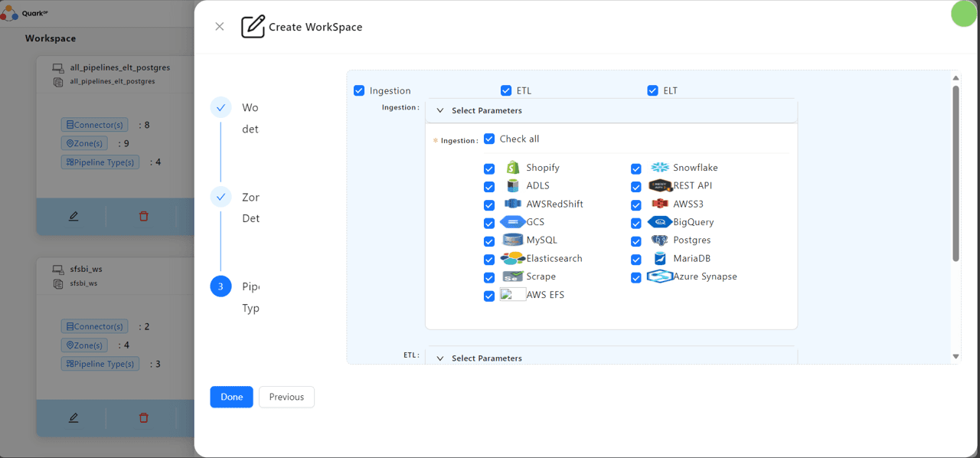Toggle the ETL pipeline type checkbox
The image size is (980, 458).
point(506,90)
